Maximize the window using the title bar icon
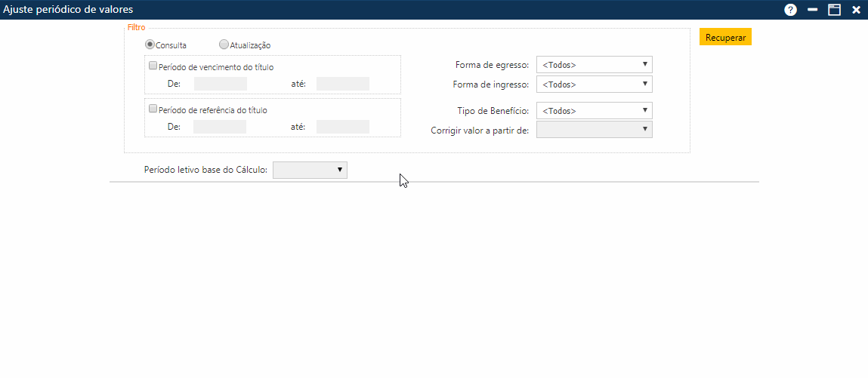 835,10
